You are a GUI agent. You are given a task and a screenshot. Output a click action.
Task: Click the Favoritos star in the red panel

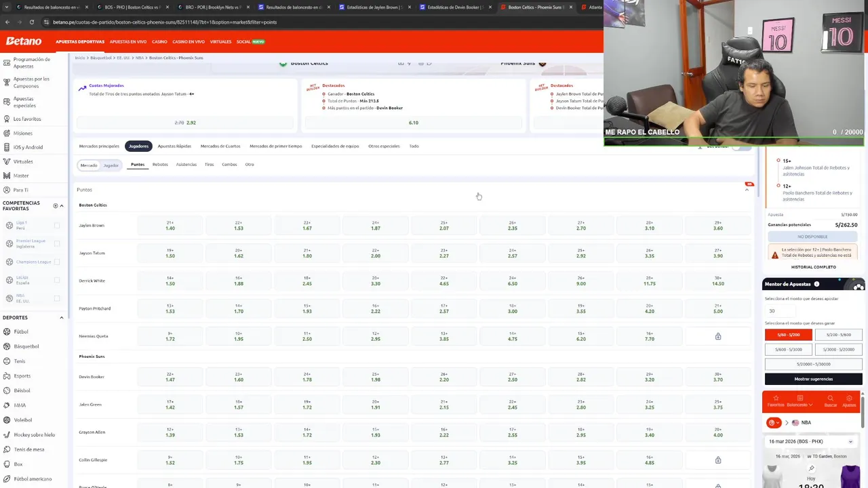tap(775, 399)
